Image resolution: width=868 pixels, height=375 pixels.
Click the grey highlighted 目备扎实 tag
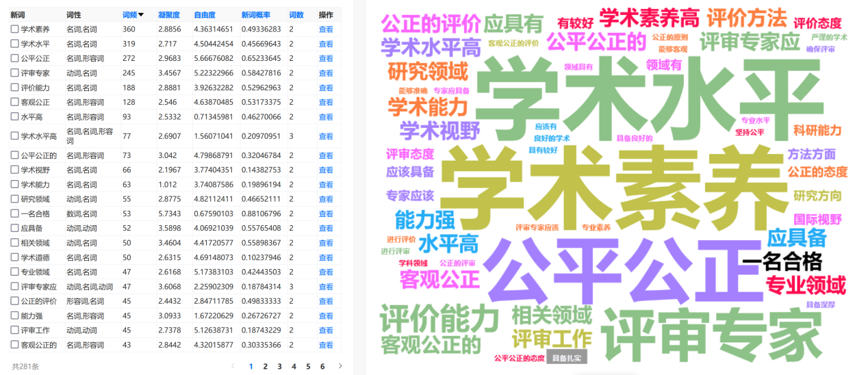point(567,358)
